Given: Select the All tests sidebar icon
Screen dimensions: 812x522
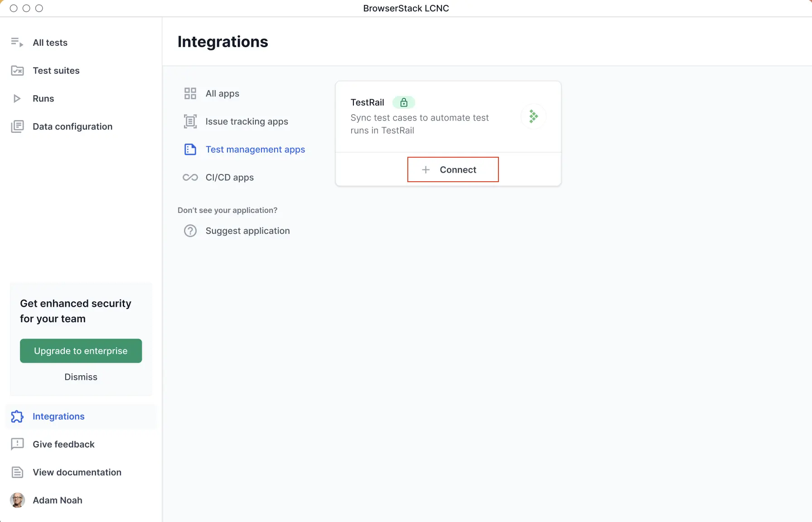Looking at the screenshot, I should (x=16, y=43).
